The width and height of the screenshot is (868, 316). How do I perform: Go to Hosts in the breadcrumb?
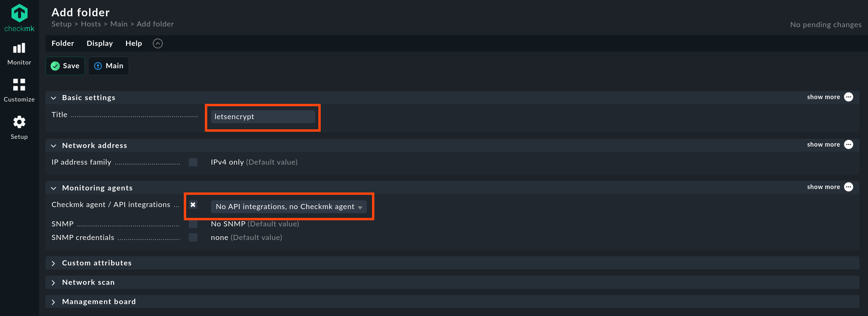(x=91, y=24)
